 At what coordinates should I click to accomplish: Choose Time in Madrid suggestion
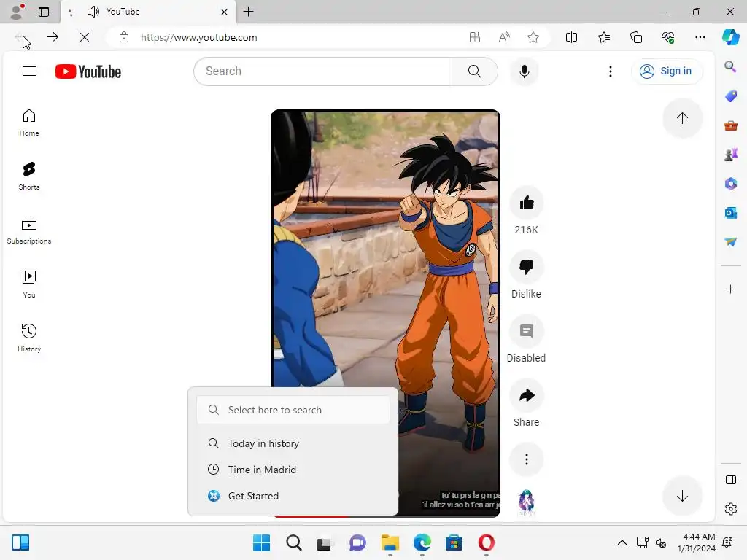293,470
